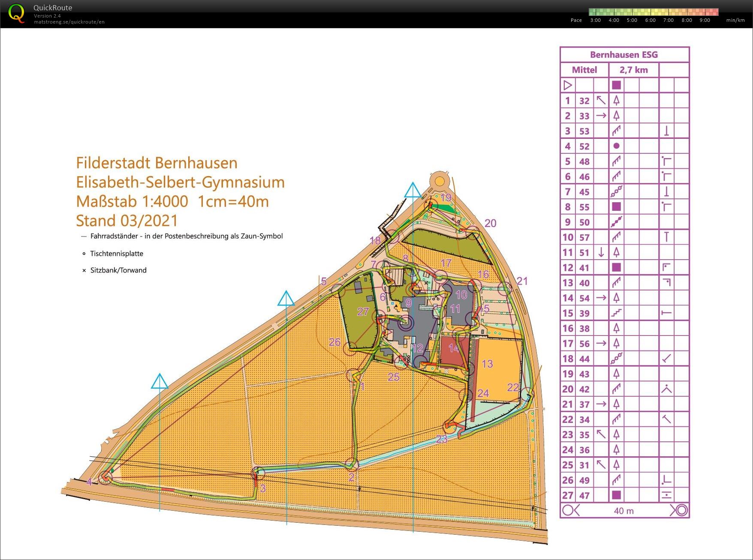Click the Filderstadt Bernhausen map title
The height and width of the screenshot is (560, 753).
pos(157,163)
